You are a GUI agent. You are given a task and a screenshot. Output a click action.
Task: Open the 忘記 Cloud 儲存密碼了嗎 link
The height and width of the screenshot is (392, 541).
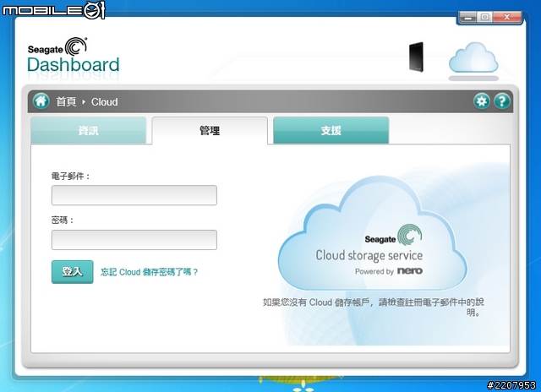pos(149,272)
